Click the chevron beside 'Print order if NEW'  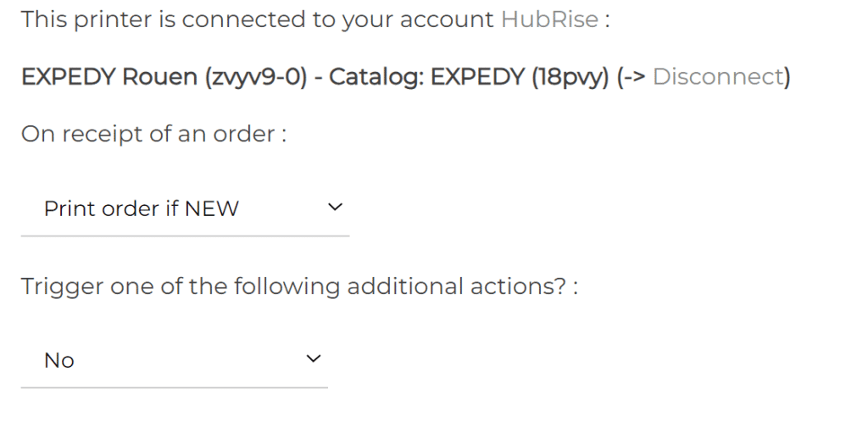click(336, 207)
